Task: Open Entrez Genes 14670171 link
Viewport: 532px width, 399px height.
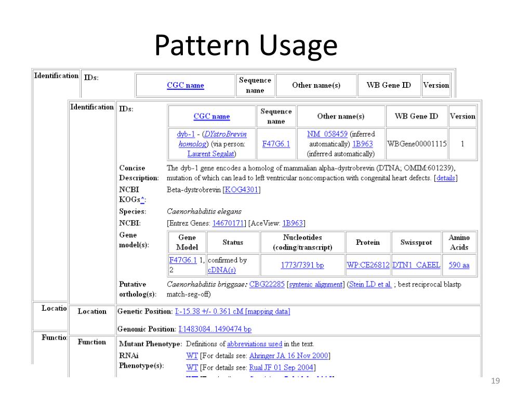Action: click(x=228, y=223)
